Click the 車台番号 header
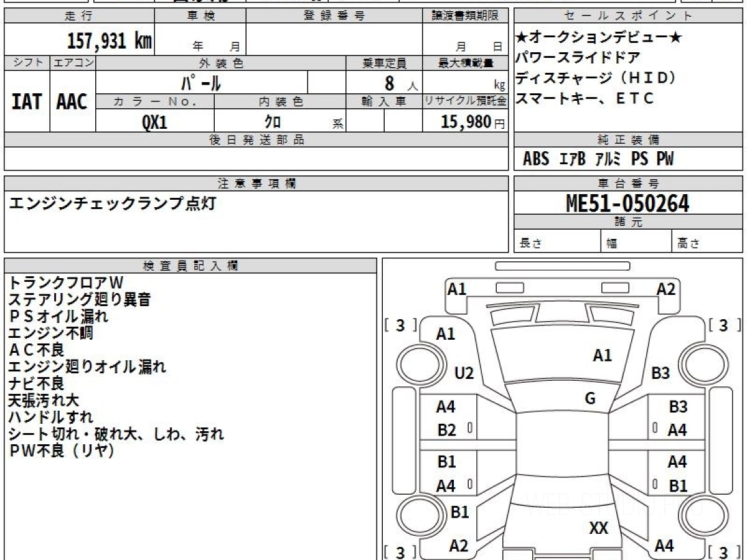This screenshot has width=747, height=560. click(628, 183)
